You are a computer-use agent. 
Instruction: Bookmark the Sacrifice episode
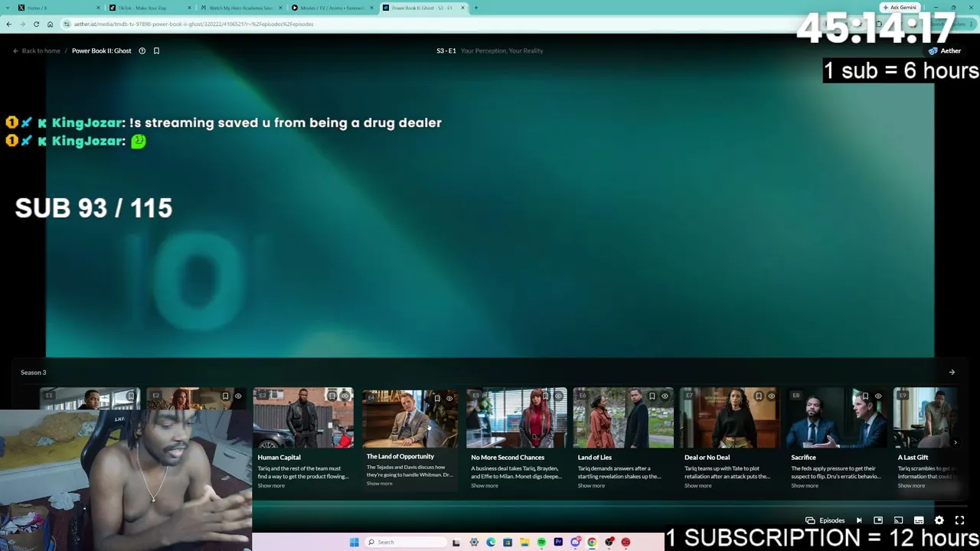865,396
